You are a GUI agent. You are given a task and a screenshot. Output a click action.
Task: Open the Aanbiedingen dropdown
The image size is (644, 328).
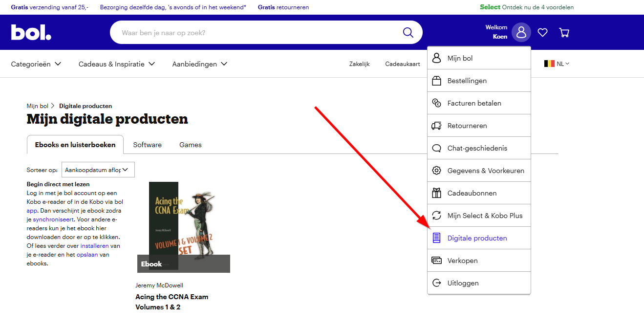(199, 64)
